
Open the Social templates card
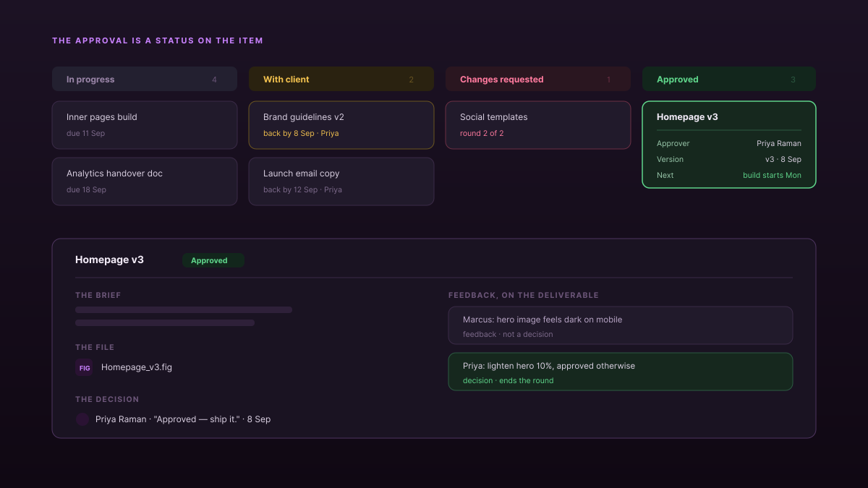click(x=538, y=125)
